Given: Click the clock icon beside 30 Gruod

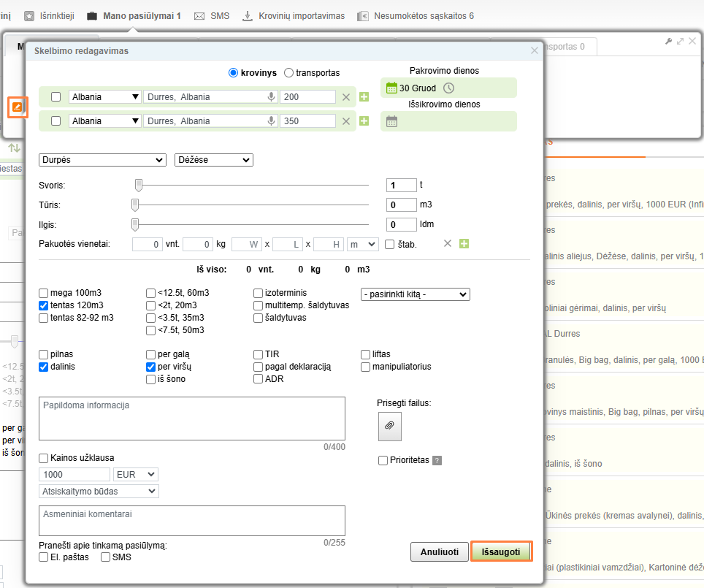Looking at the screenshot, I should [448, 88].
